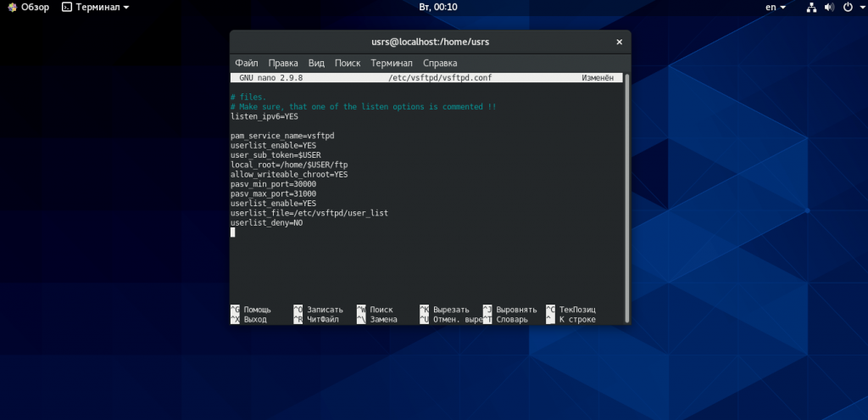Open the Файл menu

[247, 63]
